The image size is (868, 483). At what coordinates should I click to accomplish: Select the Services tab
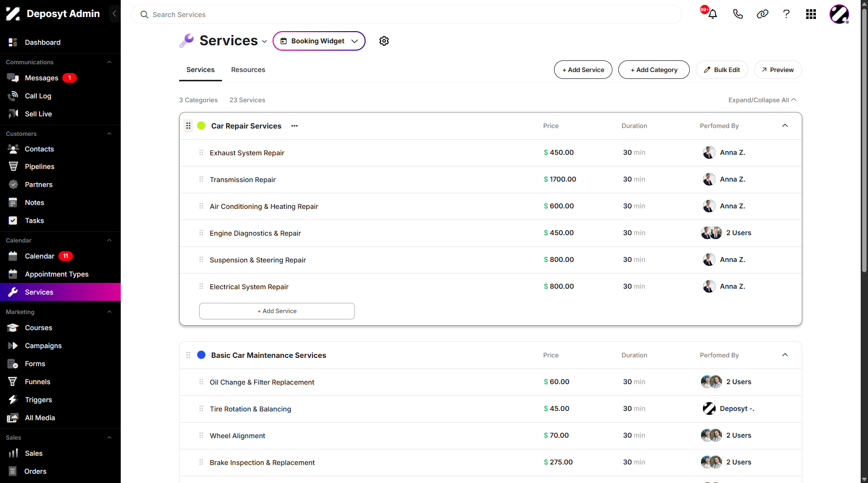pos(201,70)
